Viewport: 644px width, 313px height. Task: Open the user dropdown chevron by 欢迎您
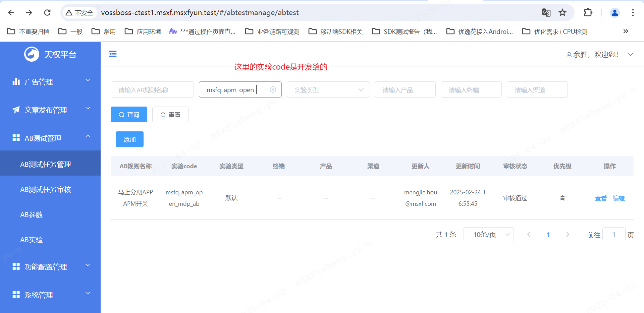[630, 54]
